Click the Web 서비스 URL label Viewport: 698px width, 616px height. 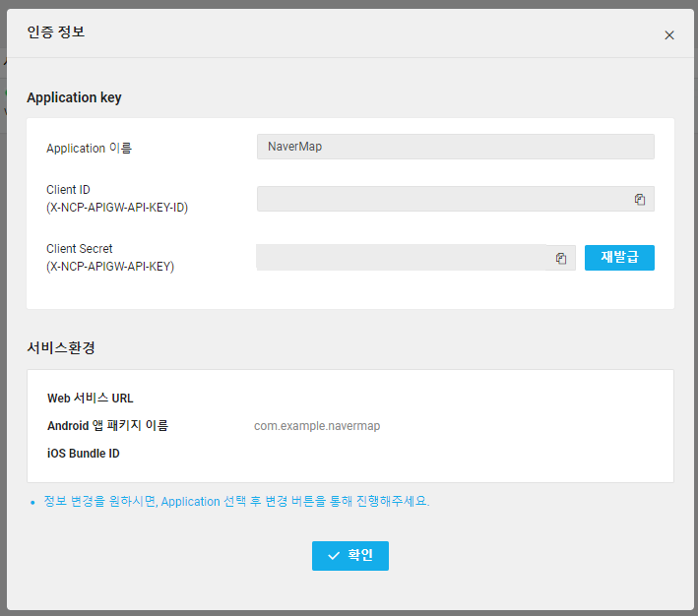click(x=91, y=398)
